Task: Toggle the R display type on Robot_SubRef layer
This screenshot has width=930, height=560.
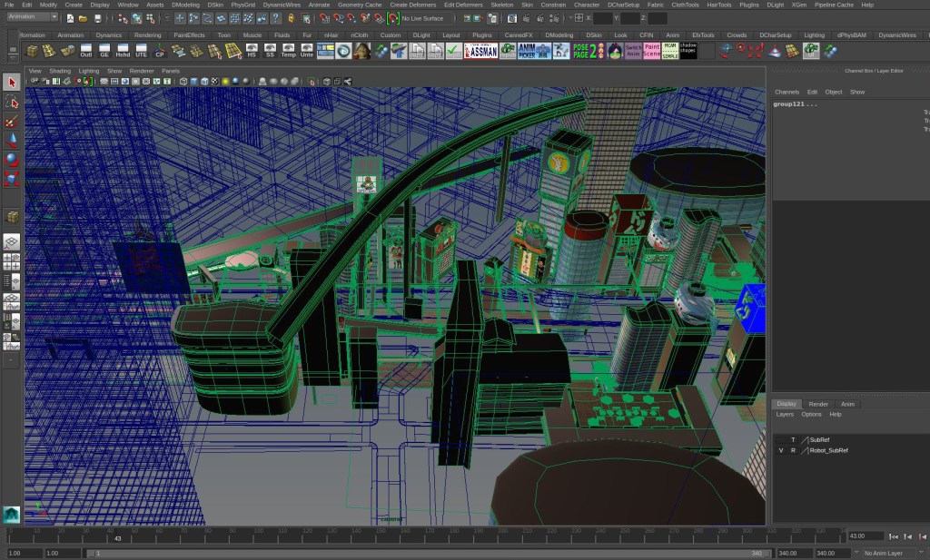Action: tap(793, 450)
